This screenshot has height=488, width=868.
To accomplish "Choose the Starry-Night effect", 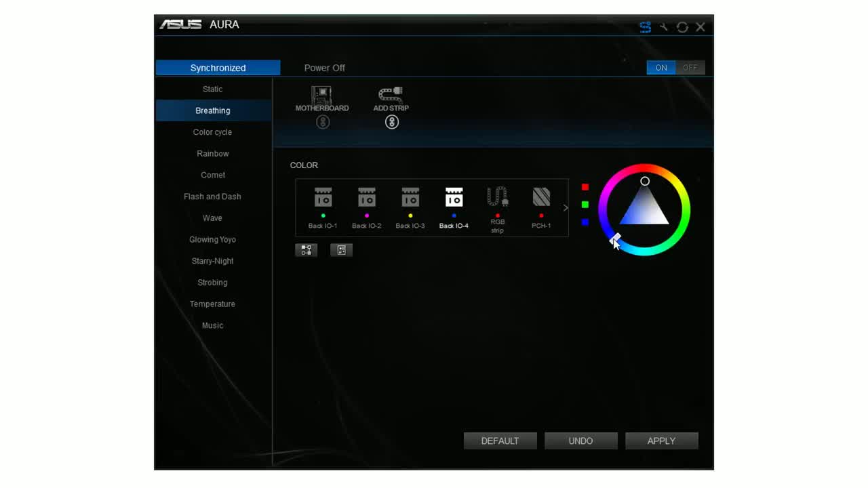I will point(213,261).
